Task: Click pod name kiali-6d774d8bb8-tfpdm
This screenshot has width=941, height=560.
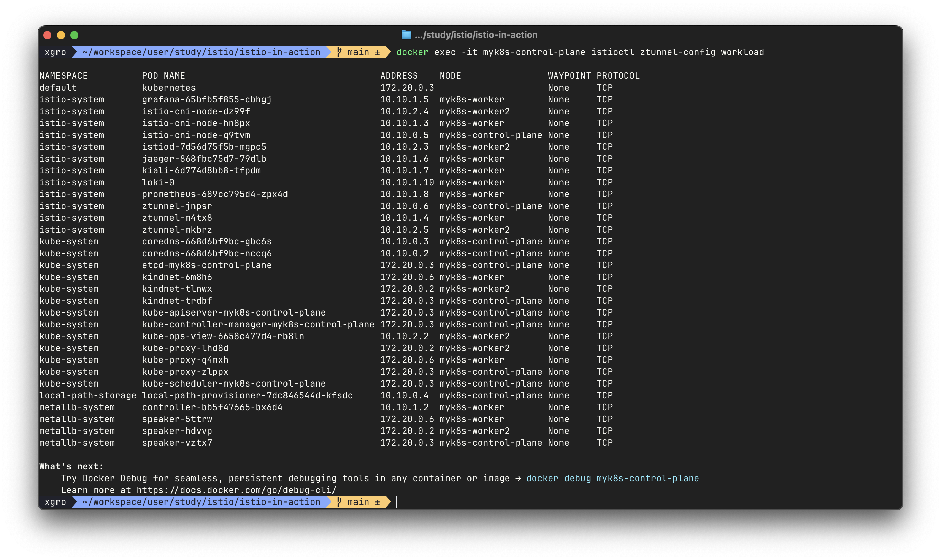Action: pyautogui.click(x=201, y=170)
